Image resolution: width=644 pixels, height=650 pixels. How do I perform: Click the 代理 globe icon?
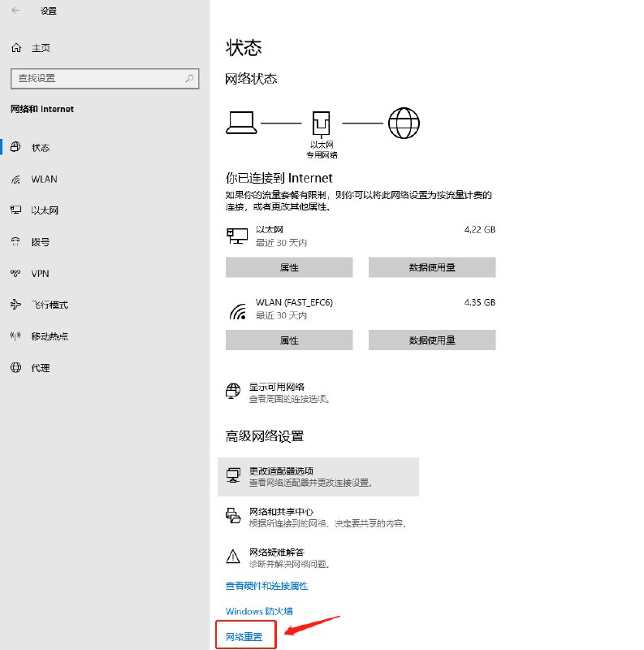[x=15, y=367]
